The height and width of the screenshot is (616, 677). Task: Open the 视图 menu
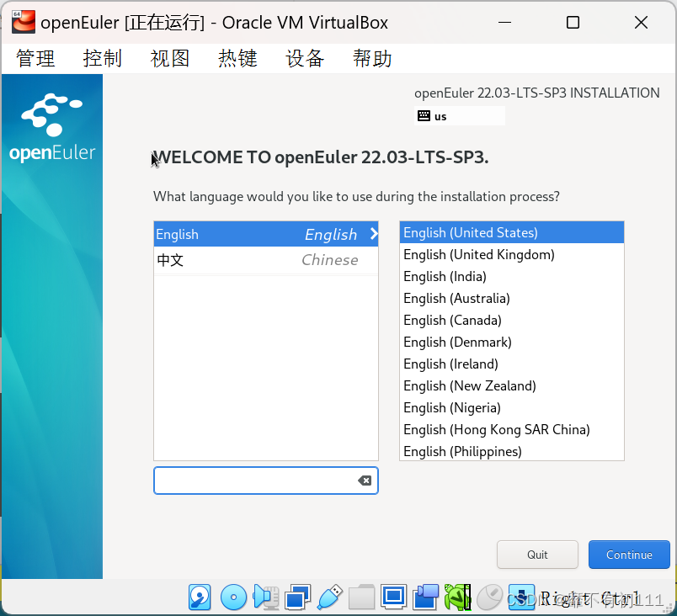click(x=170, y=58)
